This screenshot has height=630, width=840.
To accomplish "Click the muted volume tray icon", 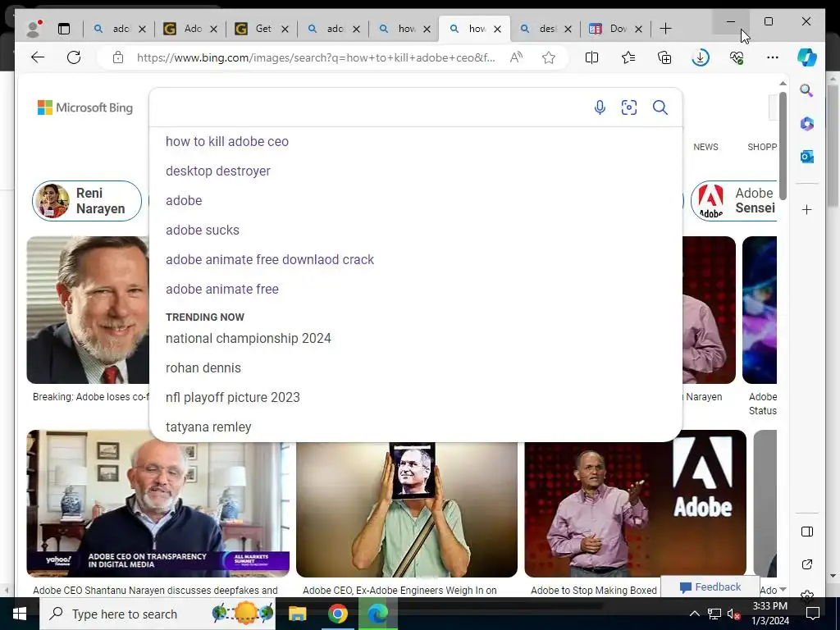I will click(733, 614).
